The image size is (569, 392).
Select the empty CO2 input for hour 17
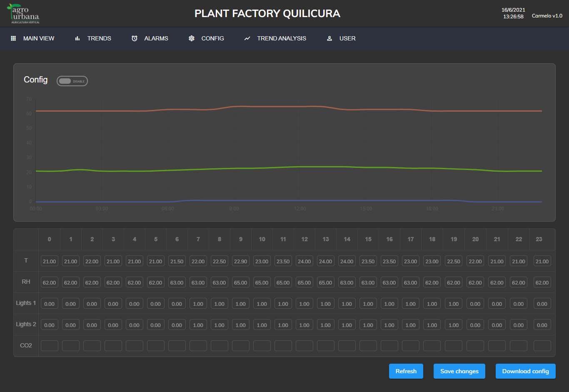[411, 346]
